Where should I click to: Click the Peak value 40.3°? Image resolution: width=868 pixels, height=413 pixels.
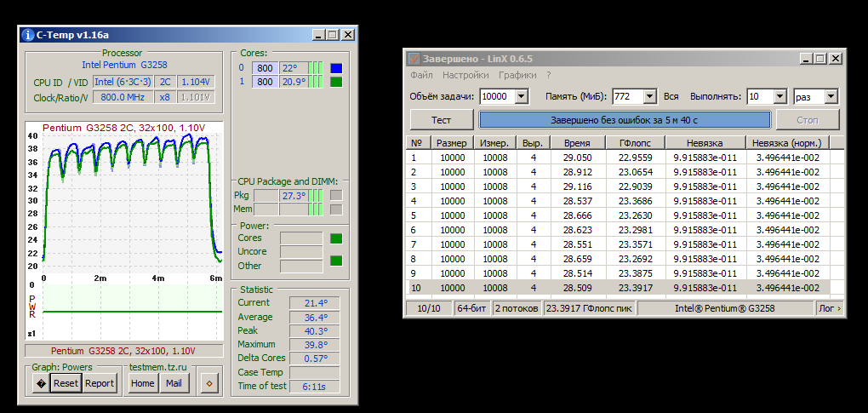click(x=314, y=330)
